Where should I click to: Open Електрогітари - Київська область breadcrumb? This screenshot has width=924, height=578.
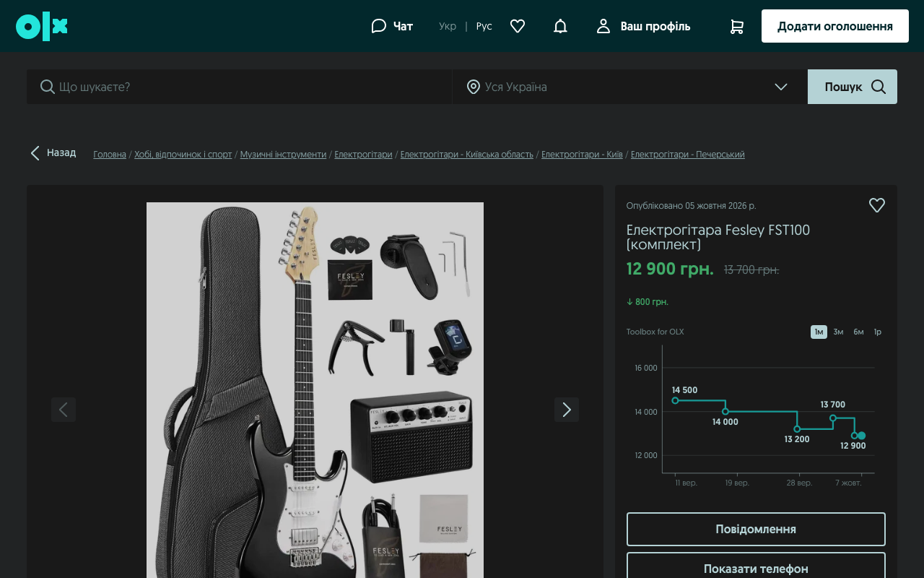coord(467,155)
